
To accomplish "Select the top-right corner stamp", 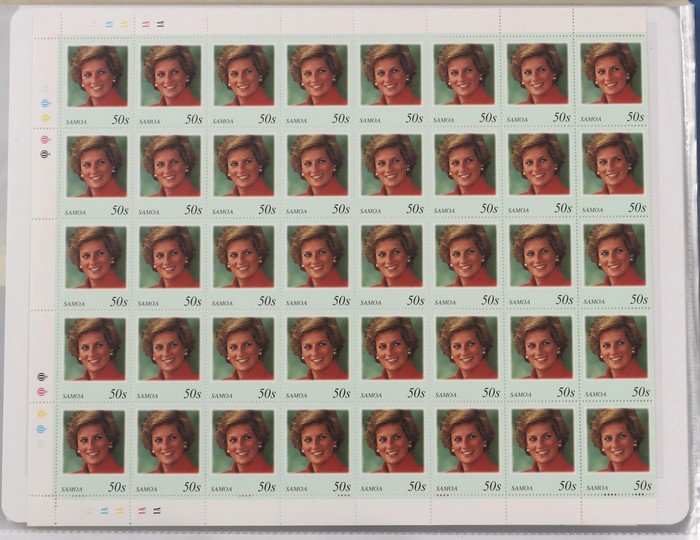I will click(x=612, y=82).
